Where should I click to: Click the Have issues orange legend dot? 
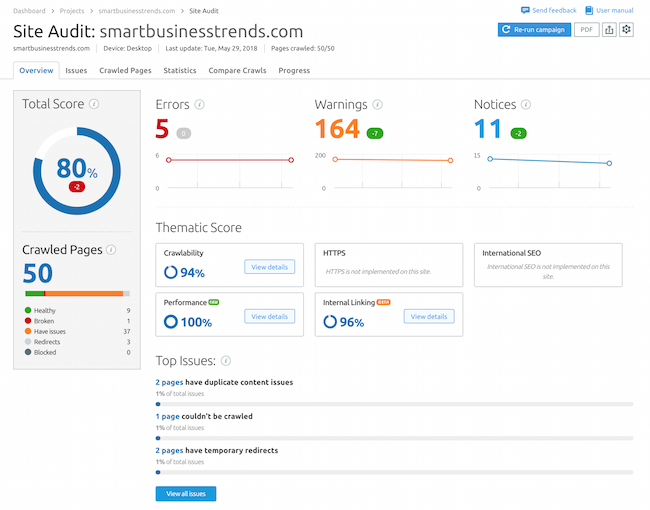pos(28,331)
